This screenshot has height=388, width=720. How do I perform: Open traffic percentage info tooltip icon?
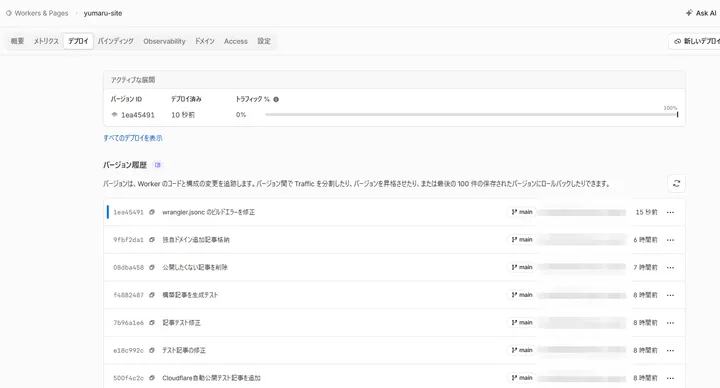[x=276, y=99]
